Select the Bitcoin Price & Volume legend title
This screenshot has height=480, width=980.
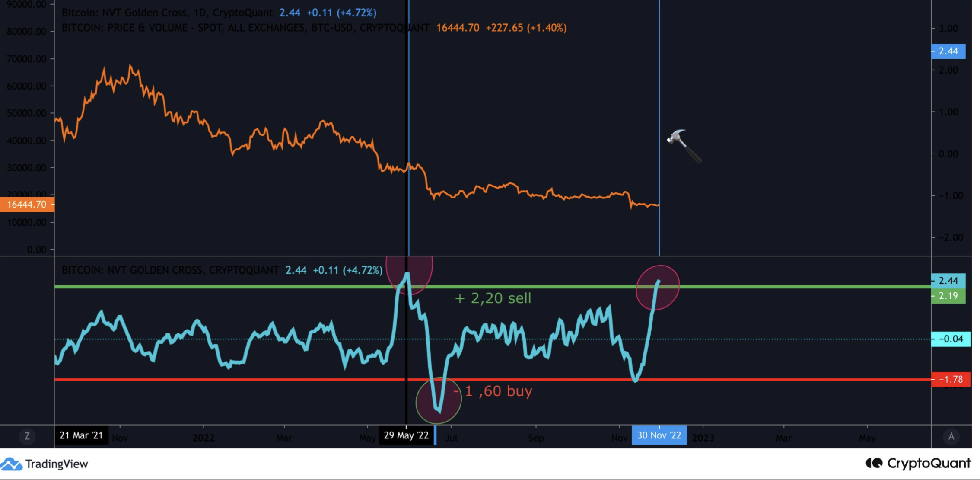245,28
